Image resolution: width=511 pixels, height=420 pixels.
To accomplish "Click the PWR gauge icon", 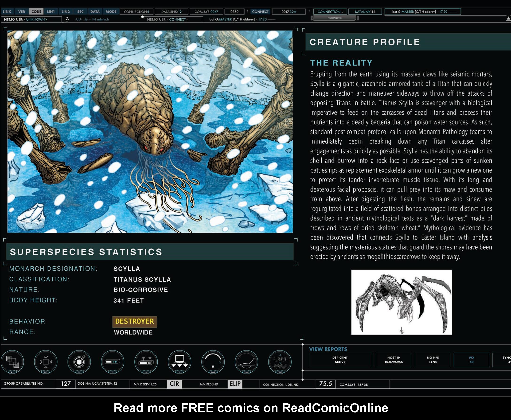I will 213,362.
